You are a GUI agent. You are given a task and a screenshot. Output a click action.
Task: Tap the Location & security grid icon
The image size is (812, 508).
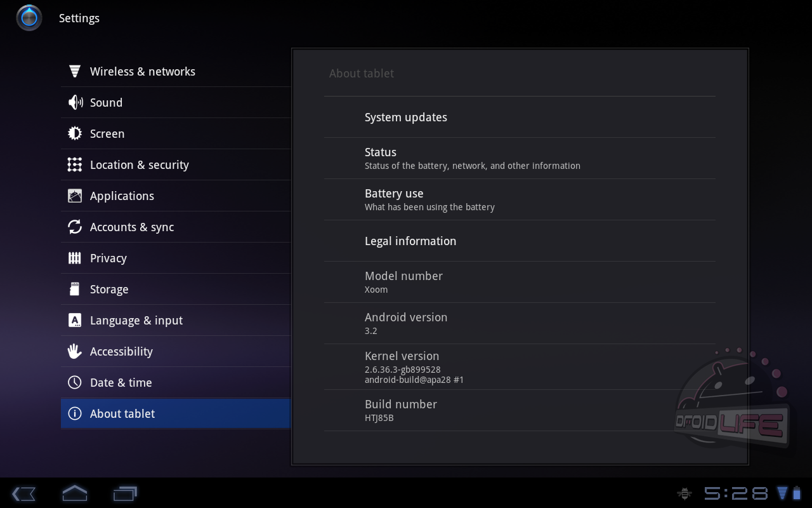pyautogui.click(x=75, y=164)
